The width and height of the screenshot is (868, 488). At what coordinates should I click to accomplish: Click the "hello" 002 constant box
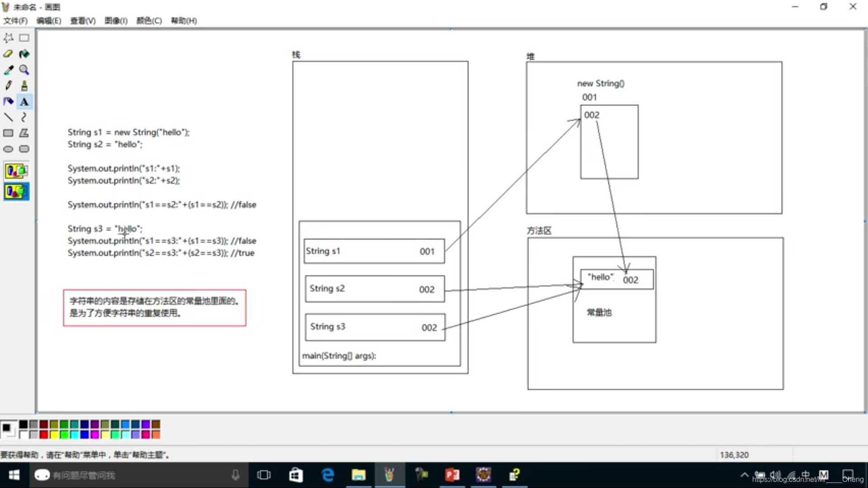(617, 279)
